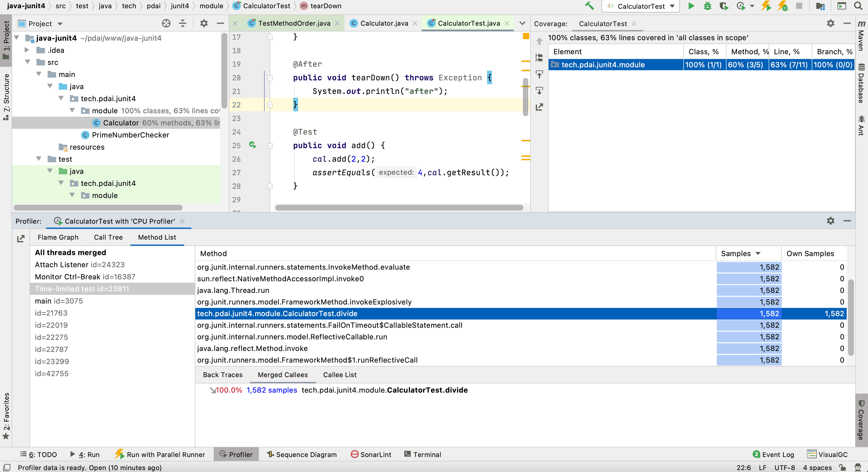Click the Build project hammer icon
This screenshot has width=868, height=472.
[589, 6]
